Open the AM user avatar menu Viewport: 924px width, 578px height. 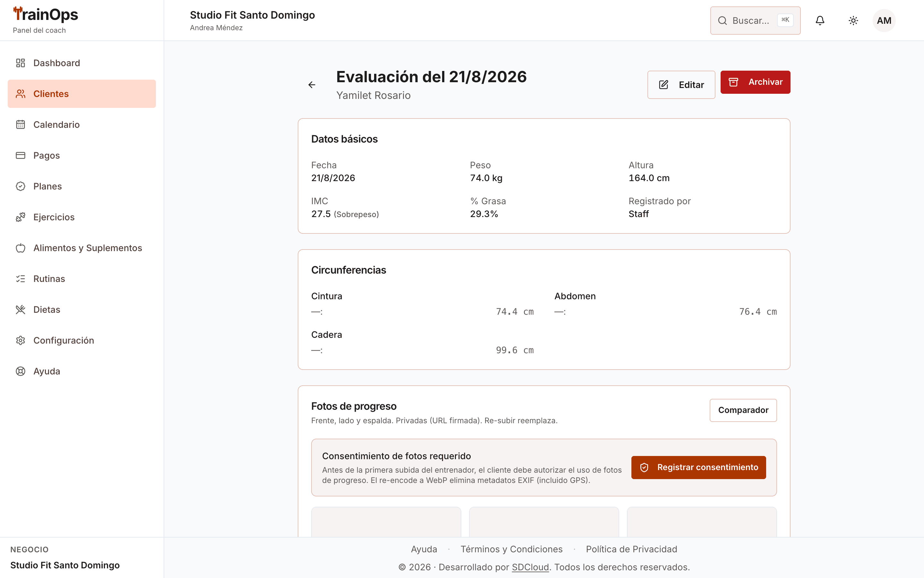[x=884, y=21]
